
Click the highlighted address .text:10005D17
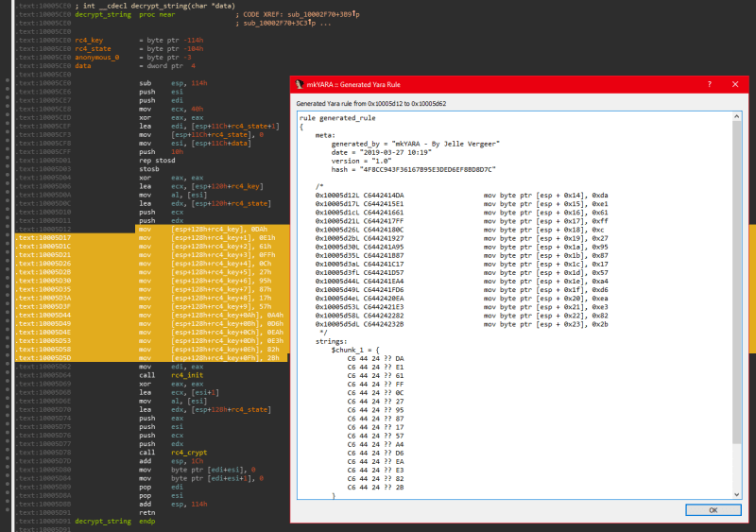pyautogui.click(x=45, y=238)
